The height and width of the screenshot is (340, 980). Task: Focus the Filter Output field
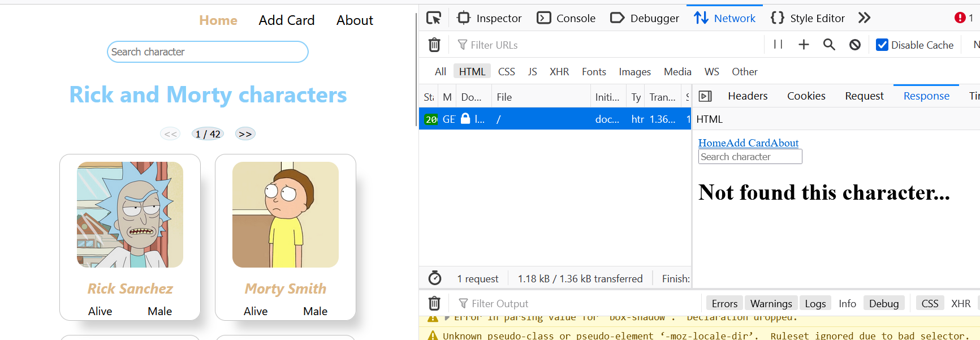click(577, 304)
